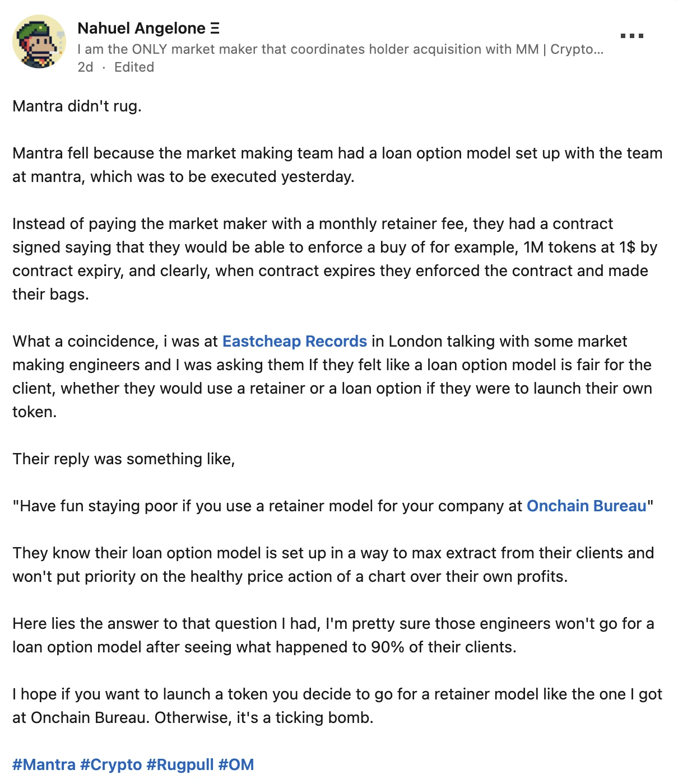Viewport: 678px width, 784px height.
Task: Click the paragraph starting 'Mantra fell because'
Action: point(337,165)
